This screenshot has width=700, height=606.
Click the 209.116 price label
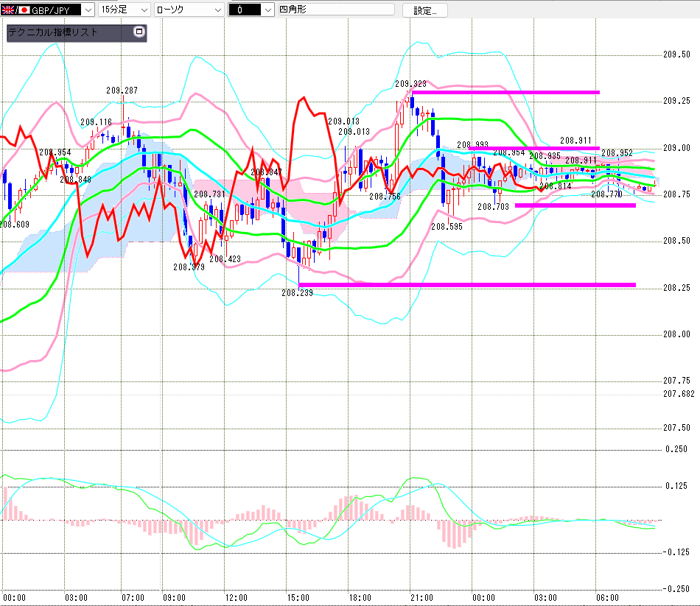[96, 122]
